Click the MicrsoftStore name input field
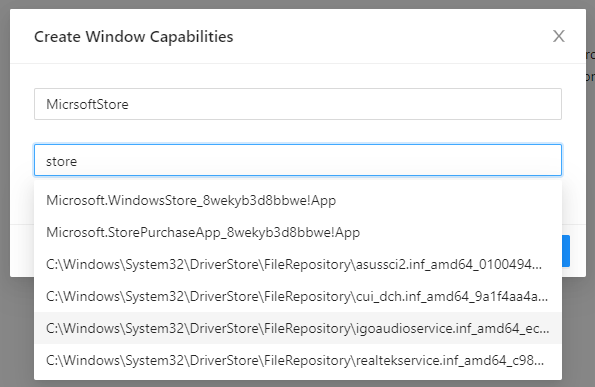Screen dimensions: 595x387 298,104
